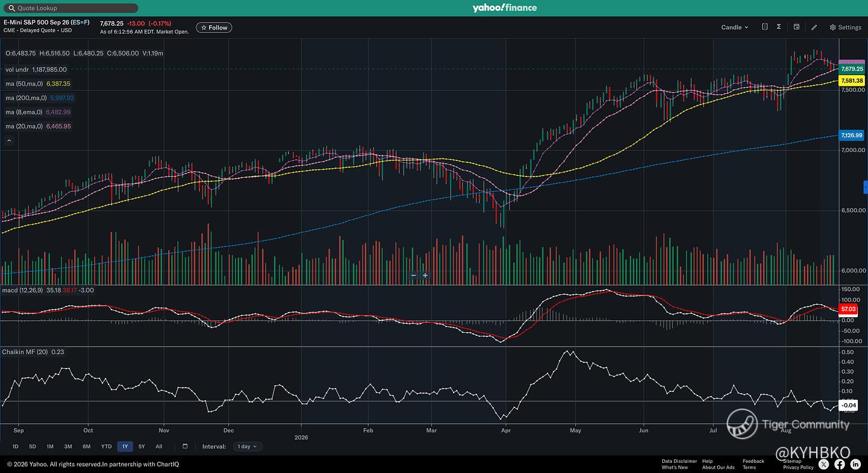Open the custom date range calendar icon
Viewport: 868px width, 473px height.
click(185, 446)
